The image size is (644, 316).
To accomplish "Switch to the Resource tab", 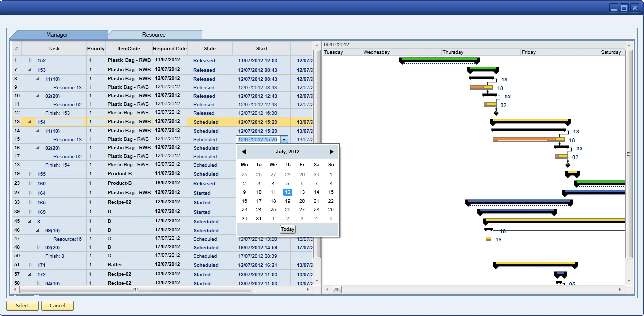I will coord(154,35).
